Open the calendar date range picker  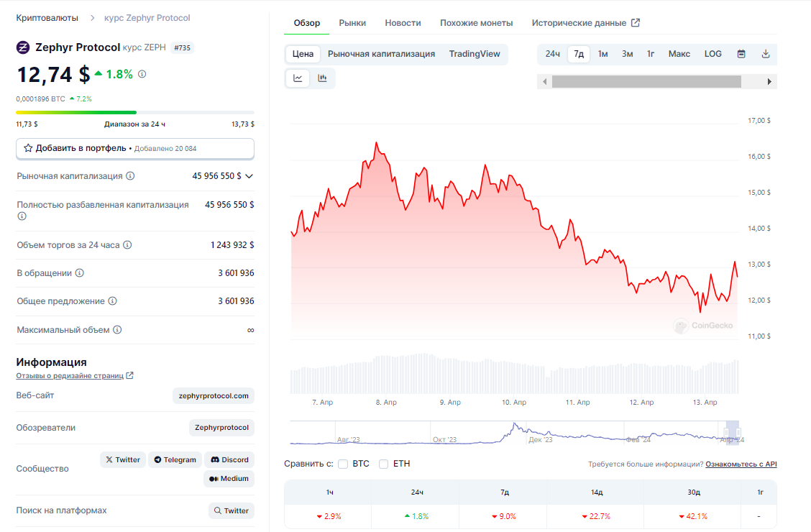(741, 54)
